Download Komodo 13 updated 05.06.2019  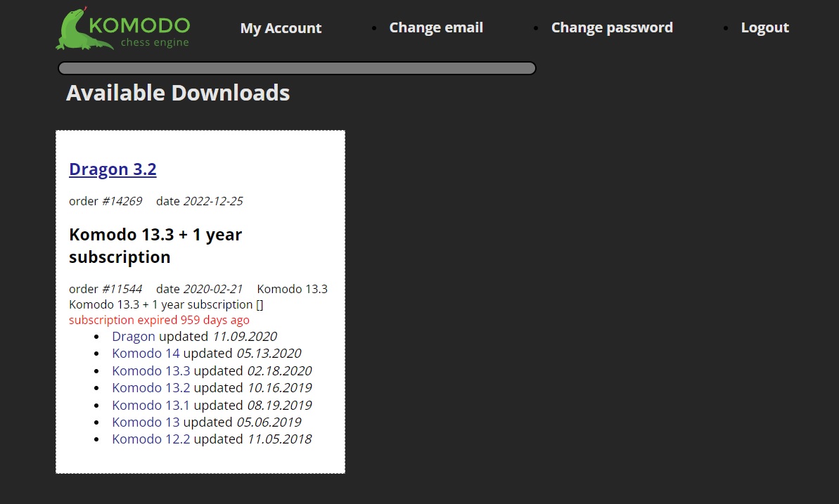tap(146, 422)
